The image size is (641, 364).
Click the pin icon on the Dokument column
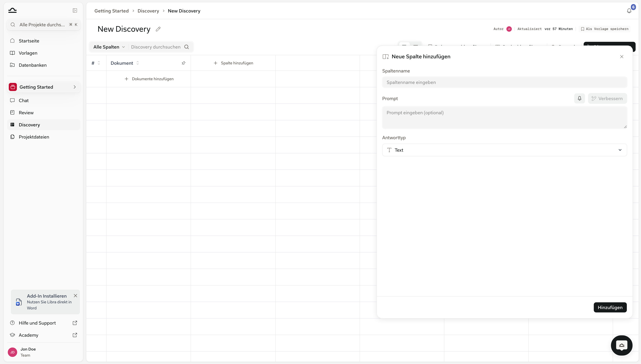pyautogui.click(x=183, y=63)
